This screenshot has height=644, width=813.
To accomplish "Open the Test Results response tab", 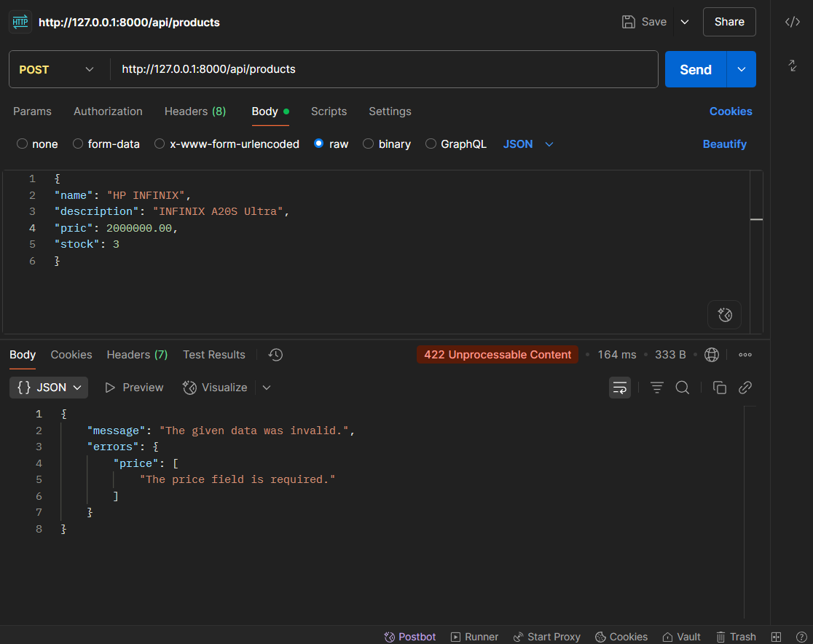I will pyautogui.click(x=213, y=355).
